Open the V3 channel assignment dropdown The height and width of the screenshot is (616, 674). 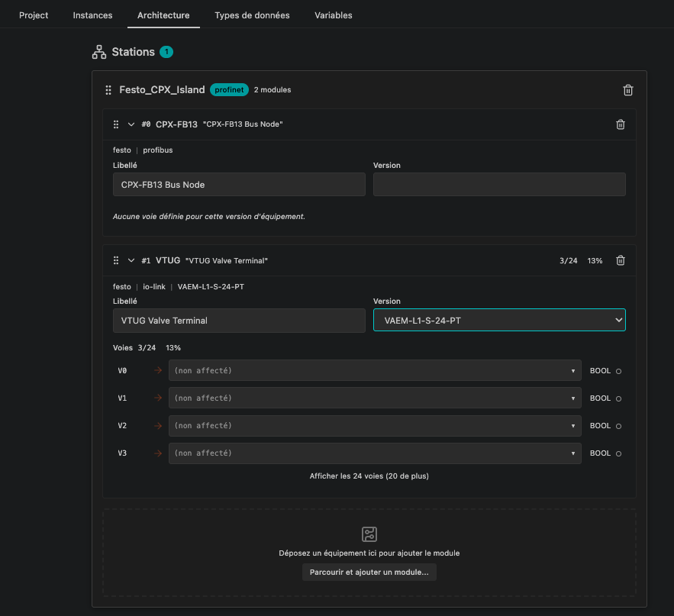click(x=375, y=453)
